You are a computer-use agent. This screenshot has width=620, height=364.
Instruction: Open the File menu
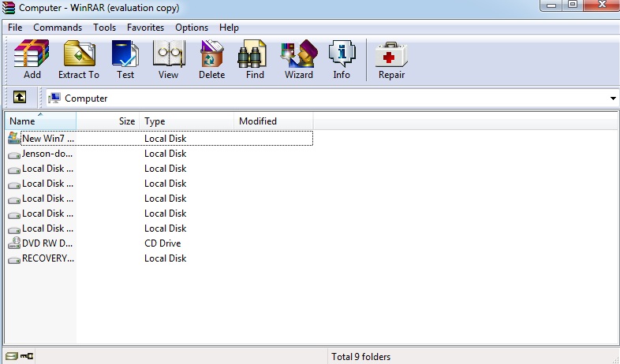click(15, 28)
